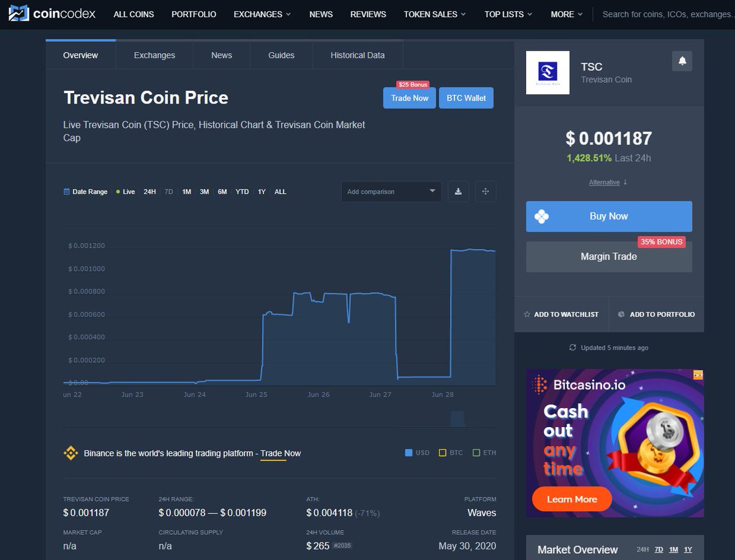The width and height of the screenshot is (735, 560).
Task: Select the 1Y chart range
Action: pyautogui.click(x=262, y=192)
